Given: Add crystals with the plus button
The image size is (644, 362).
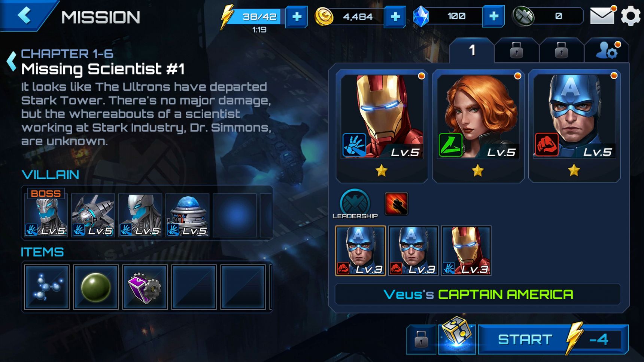Looking at the screenshot, I should (493, 16).
